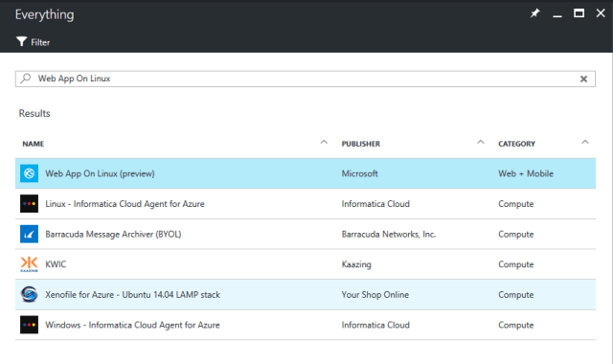
Task: Click Linux Informatica Cloud Agent icon
Action: pos(30,204)
